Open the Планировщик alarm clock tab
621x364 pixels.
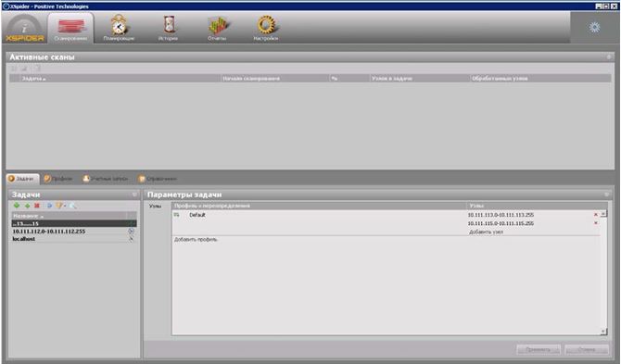[119, 28]
